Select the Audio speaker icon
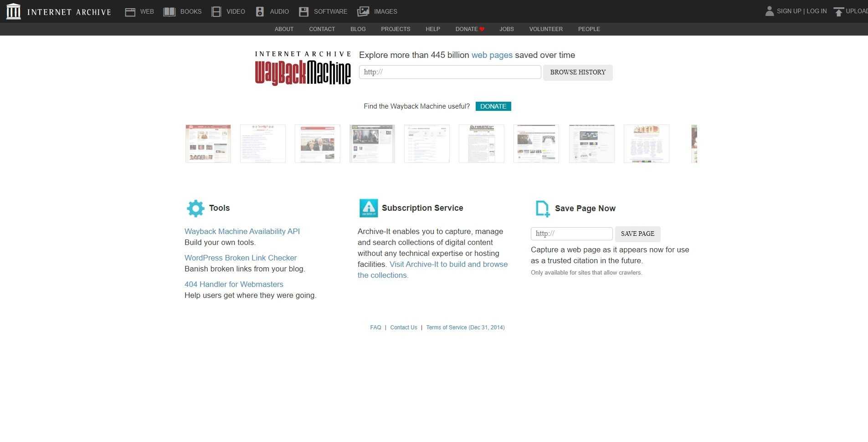The image size is (868, 442). pos(260,12)
